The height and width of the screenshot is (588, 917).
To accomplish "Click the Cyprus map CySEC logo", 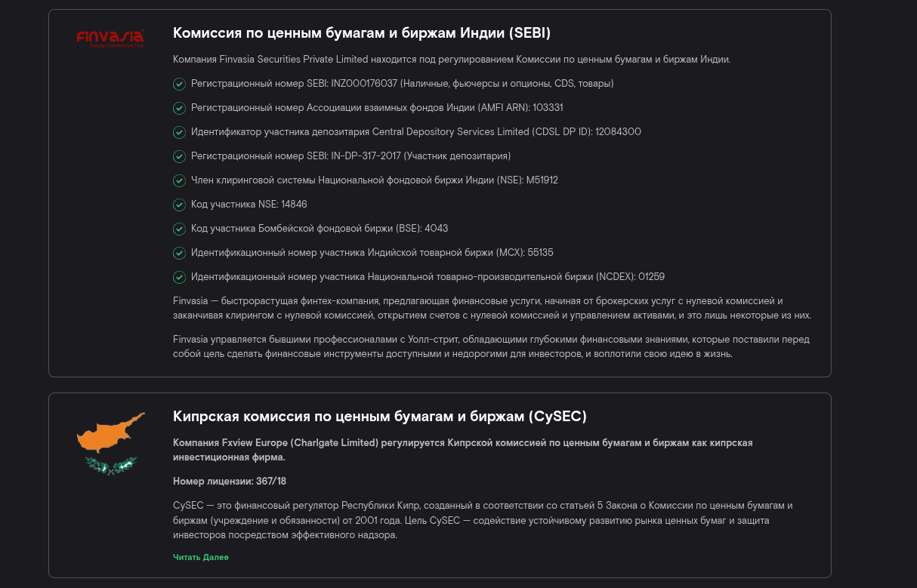I will click(x=111, y=444).
